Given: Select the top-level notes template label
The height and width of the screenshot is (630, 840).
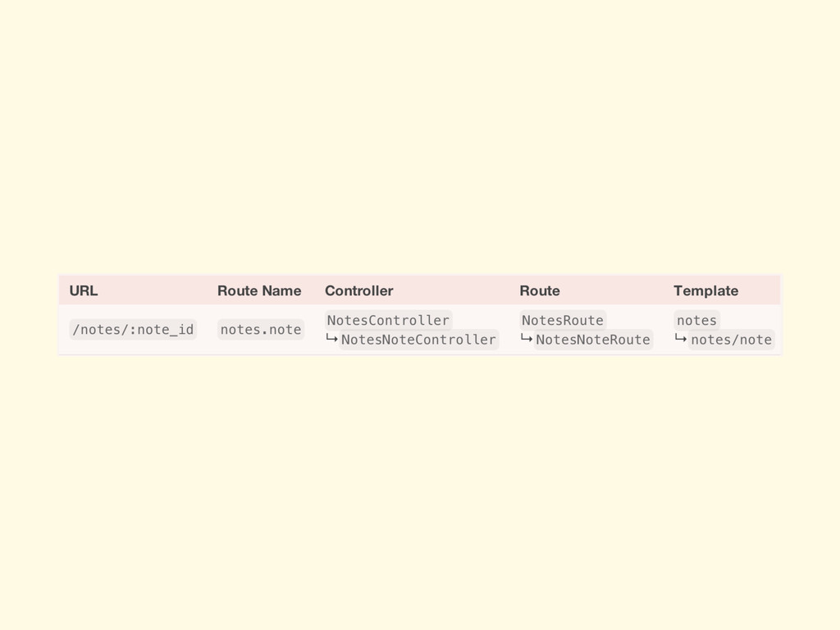Looking at the screenshot, I should coord(696,320).
